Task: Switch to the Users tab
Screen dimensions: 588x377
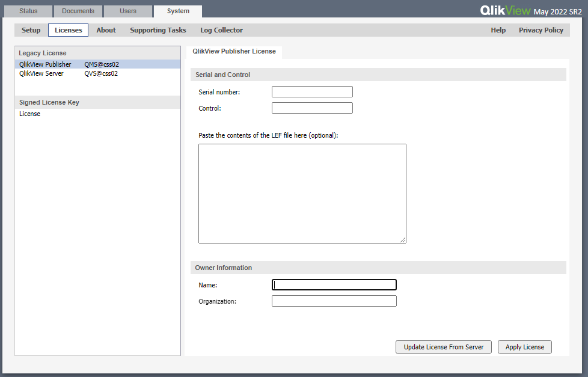Action: tap(128, 11)
